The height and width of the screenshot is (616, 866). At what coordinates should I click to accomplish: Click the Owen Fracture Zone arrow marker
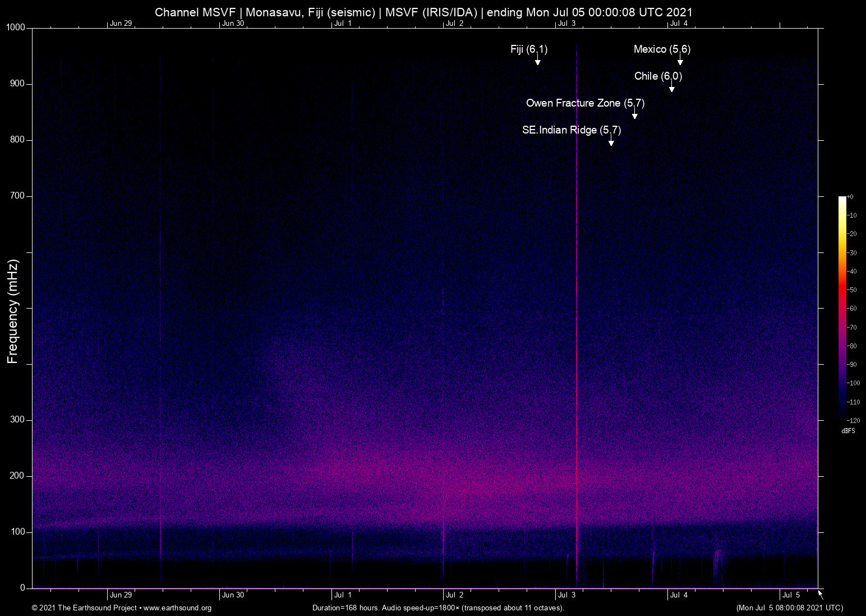point(634,115)
